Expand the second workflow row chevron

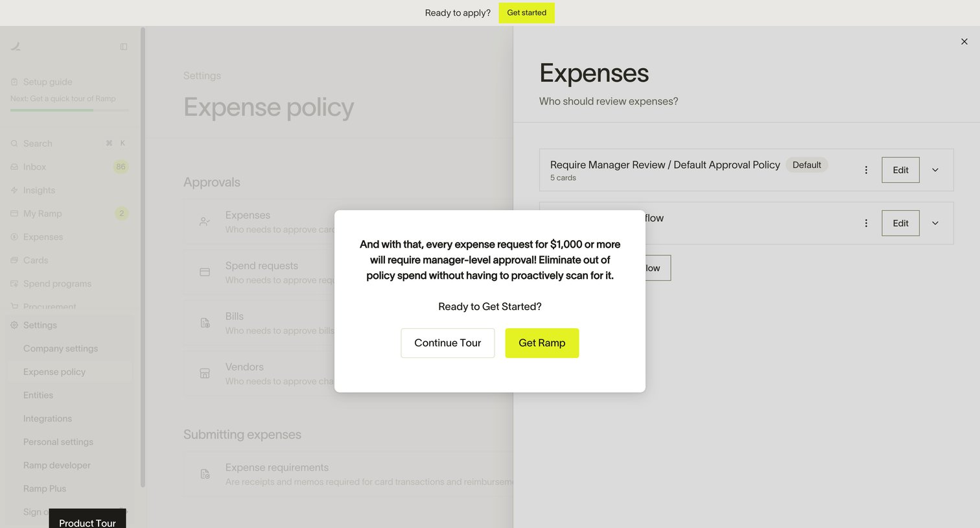pos(935,223)
